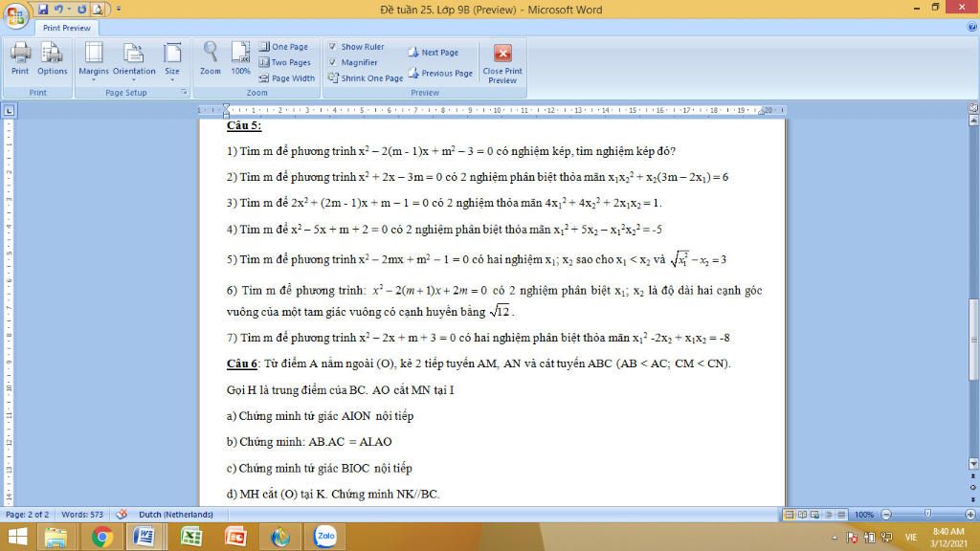
Task: Open Customize Quick Access Toolbar dropdown
Action: (119, 10)
